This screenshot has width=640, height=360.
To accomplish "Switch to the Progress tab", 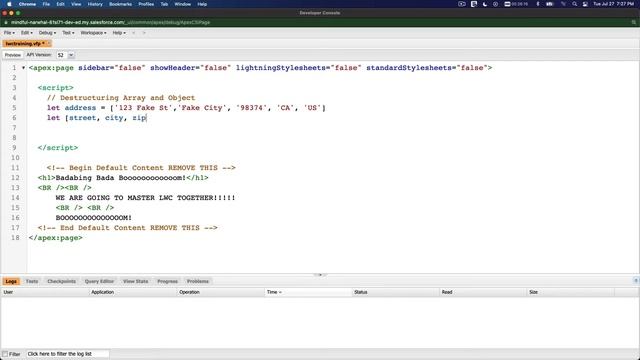I will coord(167,281).
